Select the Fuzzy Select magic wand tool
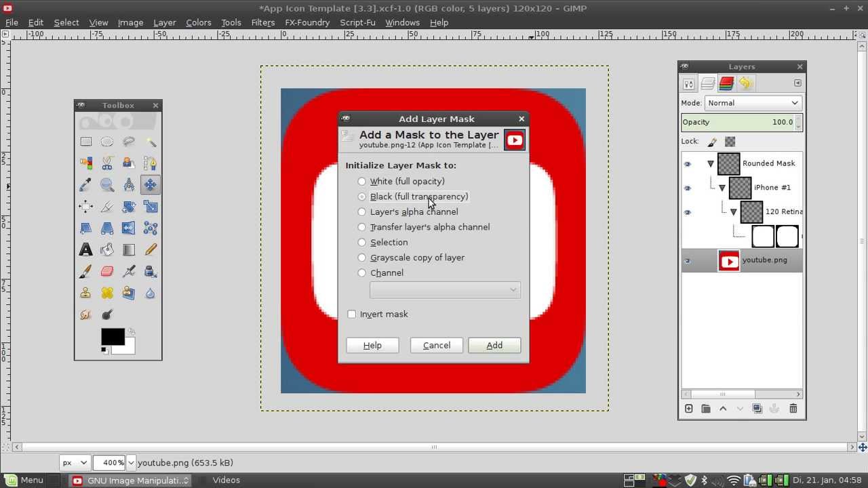 click(x=151, y=142)
